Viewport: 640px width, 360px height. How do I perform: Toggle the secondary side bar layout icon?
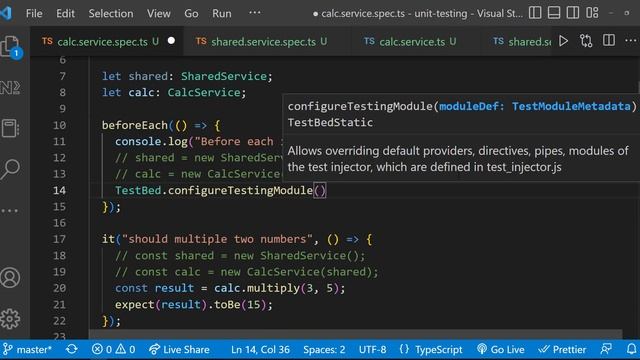(x=573, y=13)
